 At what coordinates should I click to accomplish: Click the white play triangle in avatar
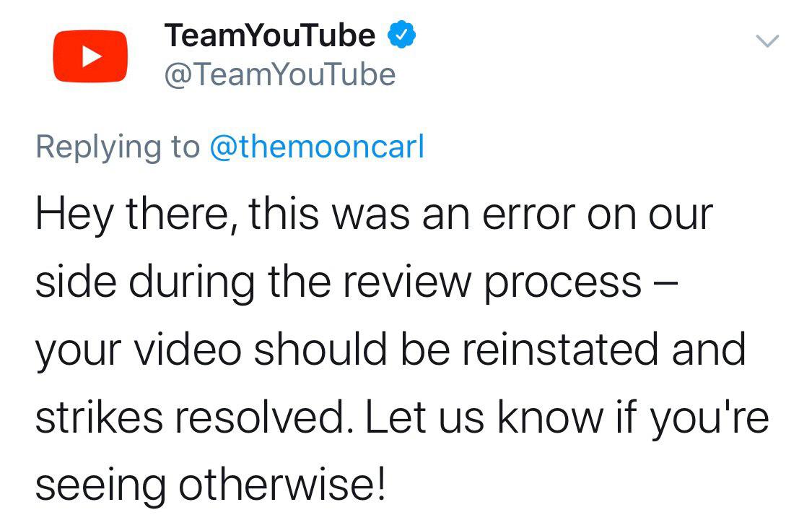point(92,56)
